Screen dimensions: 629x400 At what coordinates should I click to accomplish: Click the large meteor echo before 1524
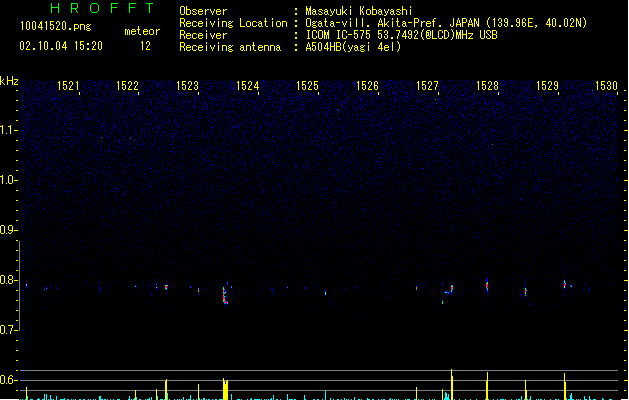point(225,295)
